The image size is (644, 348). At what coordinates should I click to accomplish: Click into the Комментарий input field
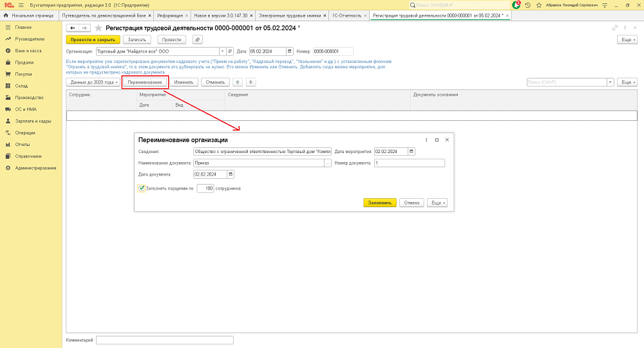coord(164,340)
